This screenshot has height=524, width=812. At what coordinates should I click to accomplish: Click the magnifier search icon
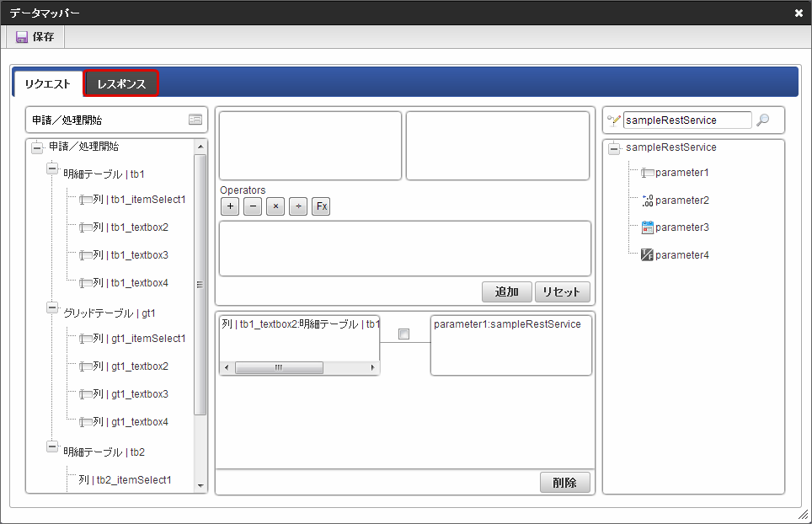point(763,120)
